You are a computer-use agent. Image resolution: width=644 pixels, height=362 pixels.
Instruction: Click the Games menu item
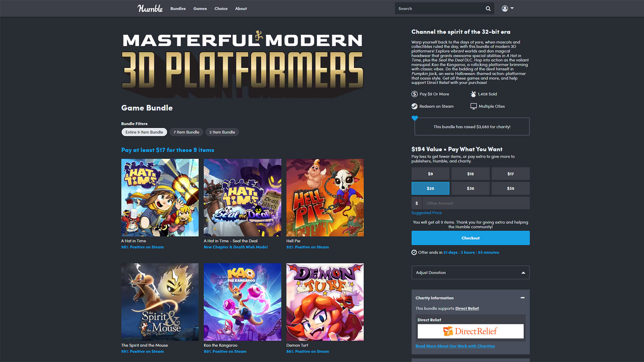pos(200,8)
